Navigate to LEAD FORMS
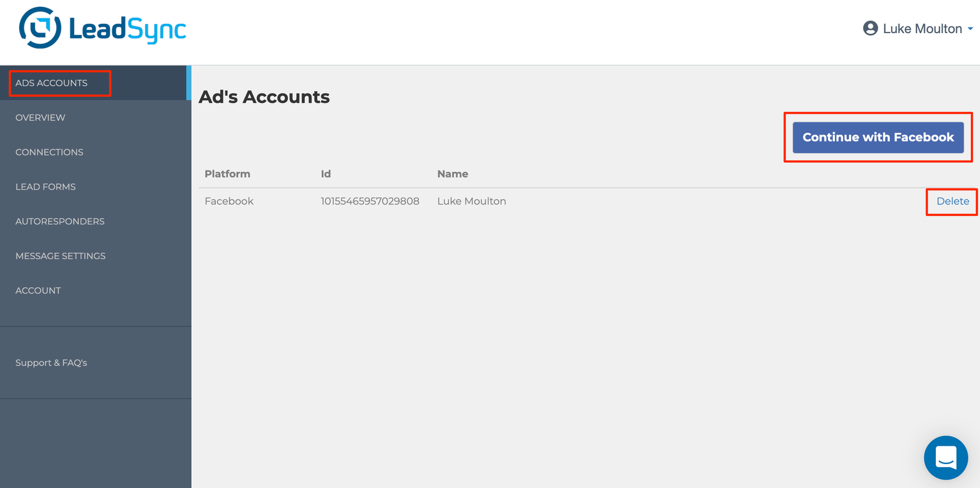This screenshot has height=488, width=980. (x=45, y=187)
